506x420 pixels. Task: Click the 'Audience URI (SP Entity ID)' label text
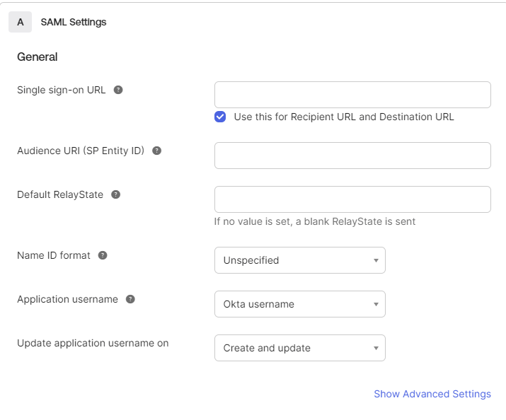[x=81, y=151]
